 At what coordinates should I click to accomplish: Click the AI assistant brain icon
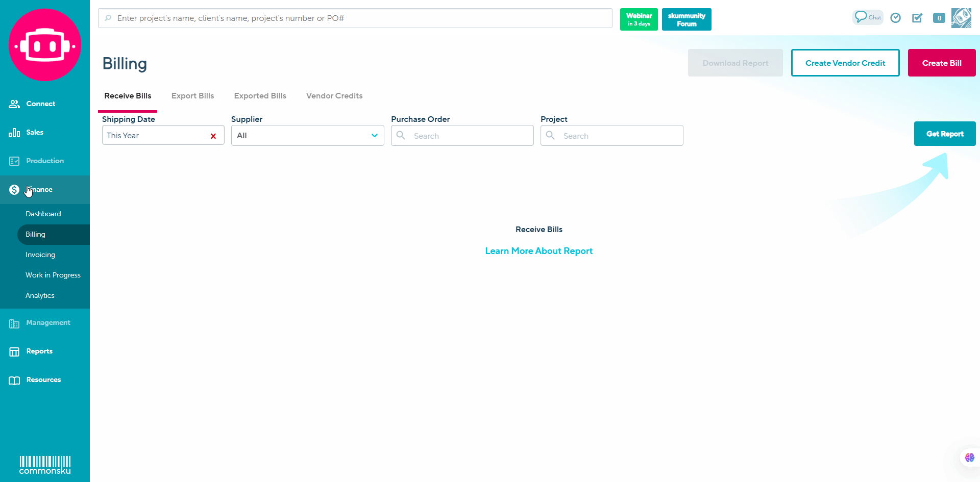pyautogui.click(x=969, y=458)
